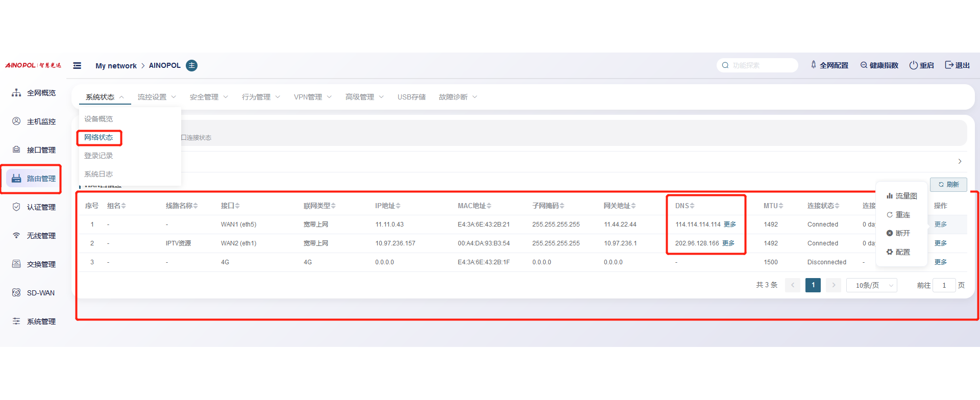This screenshot has width=980, height=400.
Task: Expand the 流控设置 dropdown tab
Action: 157,97
